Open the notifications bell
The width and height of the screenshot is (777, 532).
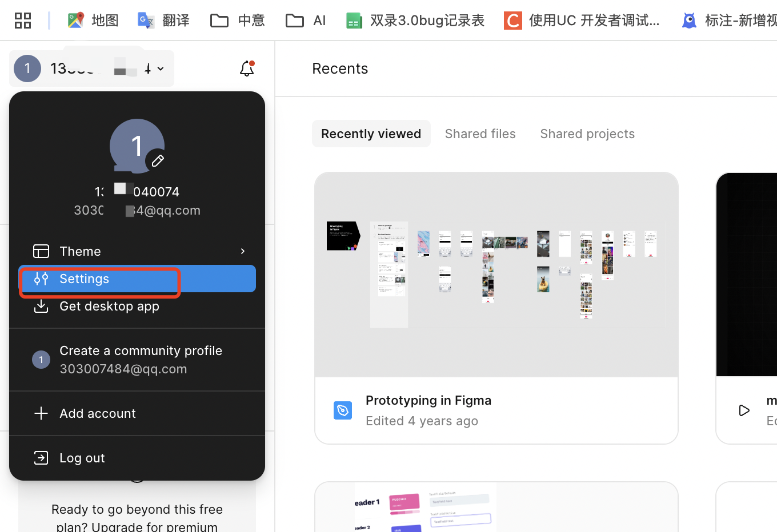point(247,68)
